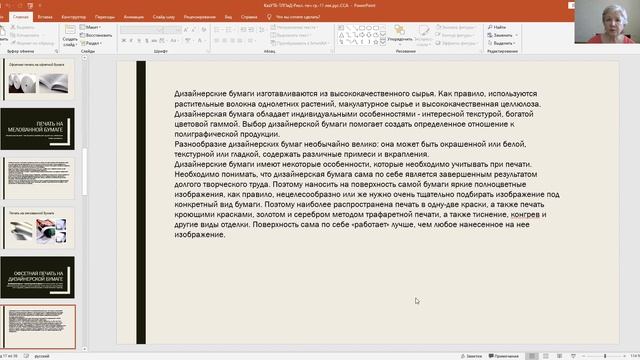
Task: Click the clear formatting icon
Action: 204,30
